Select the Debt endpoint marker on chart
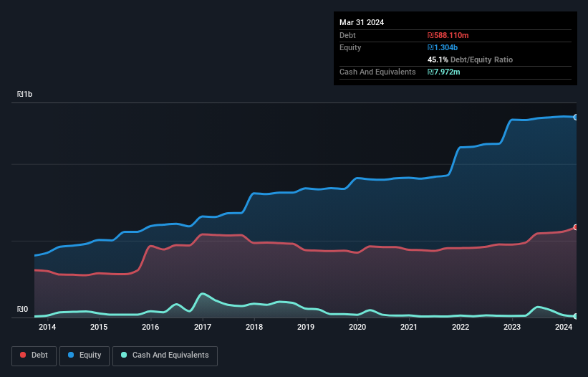This screenshot has width=588, height=377. [576, 227]
